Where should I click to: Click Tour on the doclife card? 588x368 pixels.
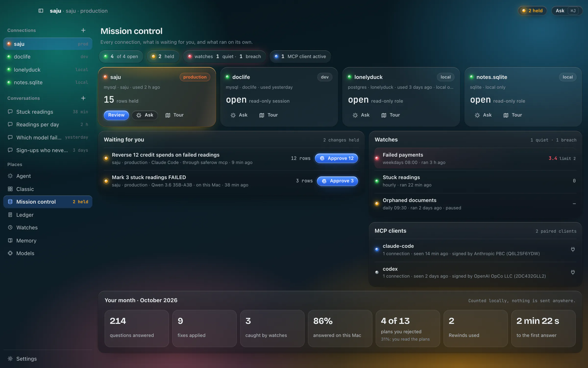point(269,115)
